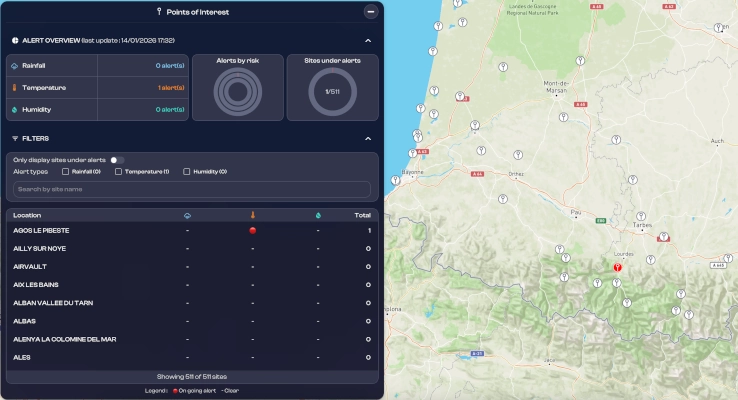
Task: Click the map pin at Bayonne coast
Action: click(x=395, y=180)
